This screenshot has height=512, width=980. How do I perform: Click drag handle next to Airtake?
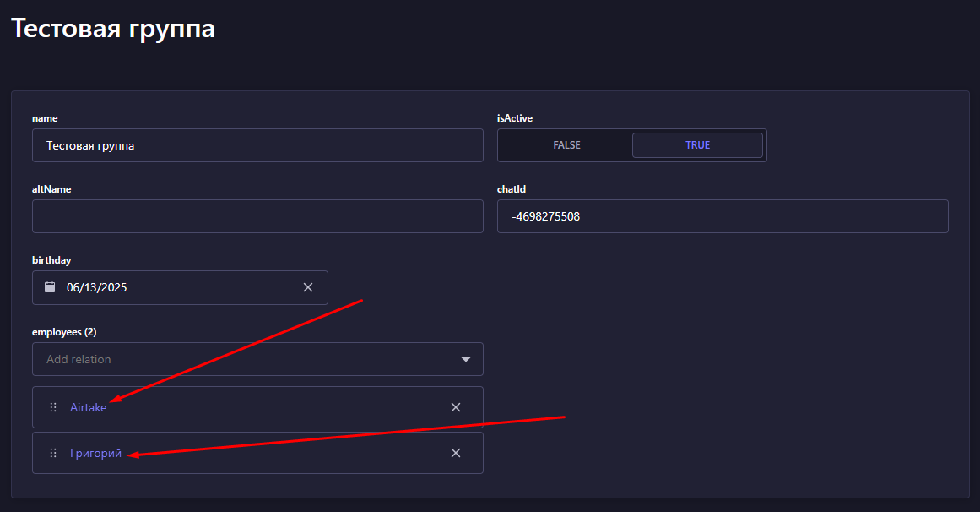(x=53, y=407)
